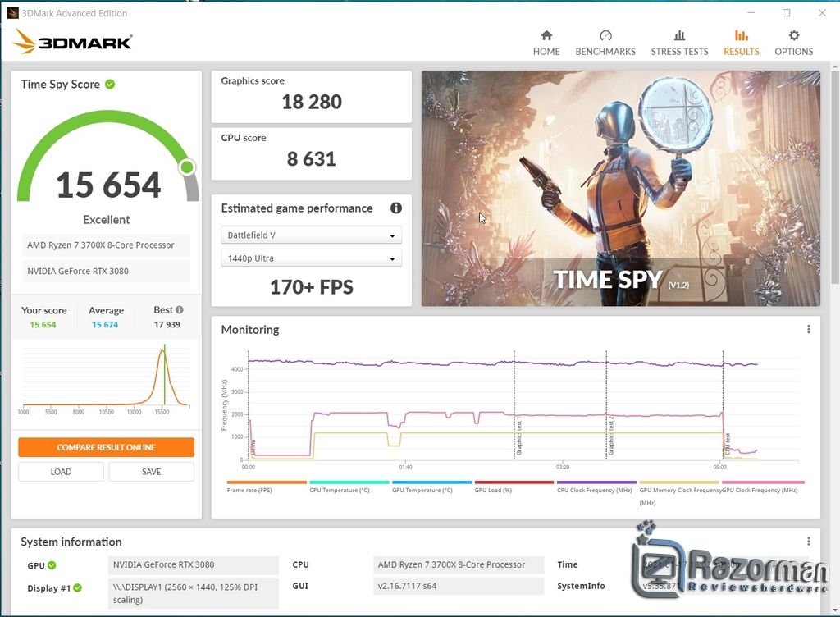Viewport: 840px width, 617px height.
Task: Click the 170+ FPS estimate
Action: pos(311,287)
